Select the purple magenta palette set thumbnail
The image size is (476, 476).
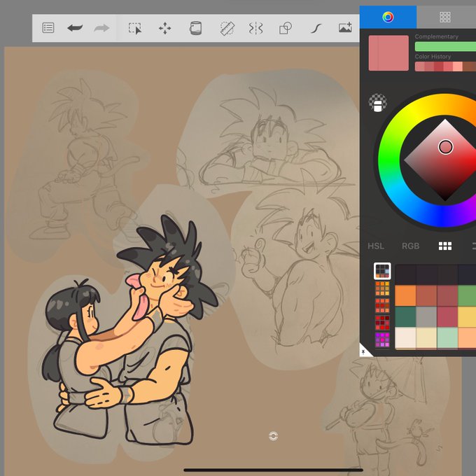pyautogui.click(x=382, y=340)
